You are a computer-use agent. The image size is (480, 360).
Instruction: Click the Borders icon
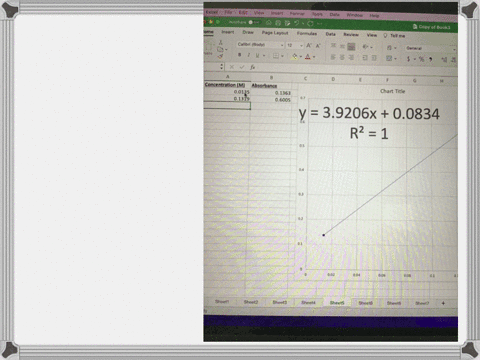[276, 56]
